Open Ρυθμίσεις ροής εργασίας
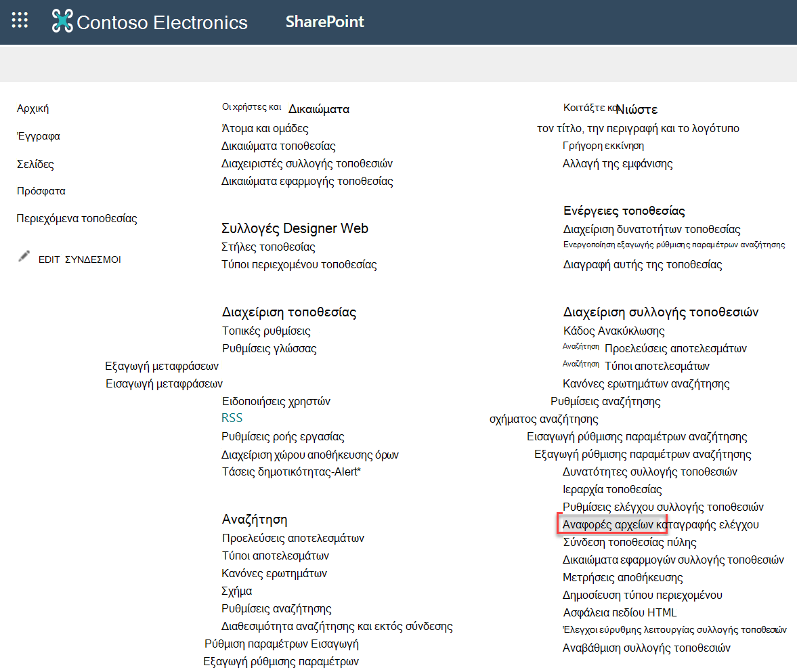This screenshot has height=672, width=797. click(282, 437)
